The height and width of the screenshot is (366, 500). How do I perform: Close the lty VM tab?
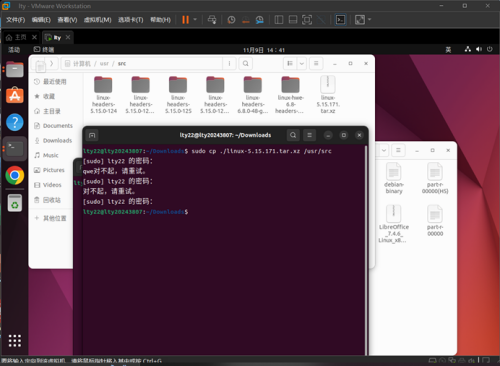[68, 37]
